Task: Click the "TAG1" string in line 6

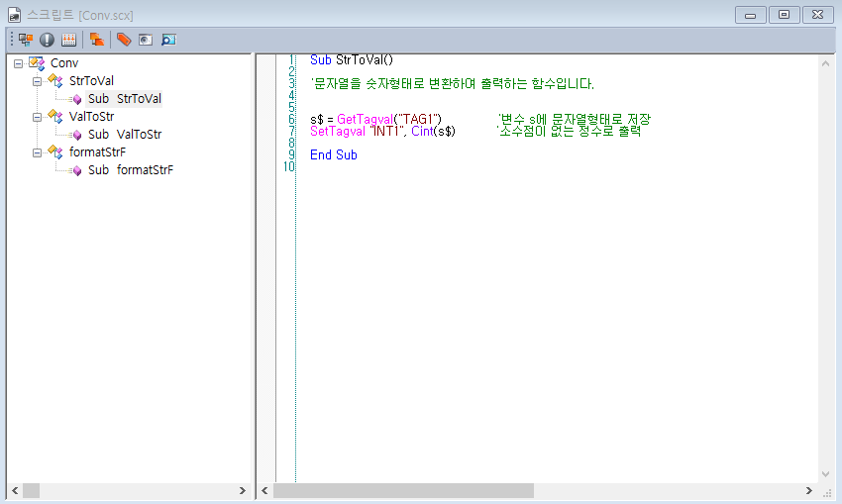Action: point(418,119)
